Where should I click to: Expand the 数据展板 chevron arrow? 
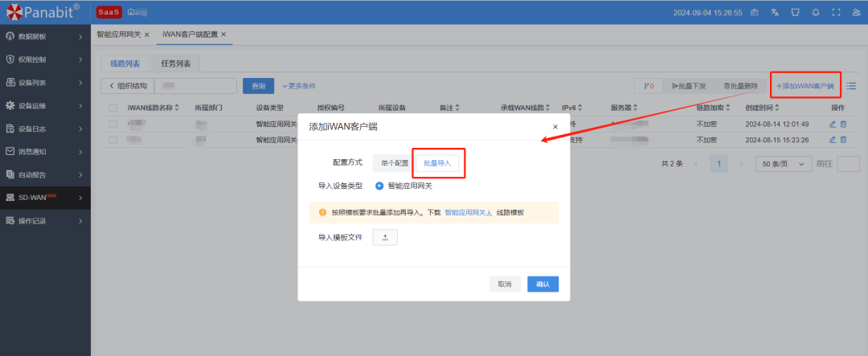(x=80, y=36)
